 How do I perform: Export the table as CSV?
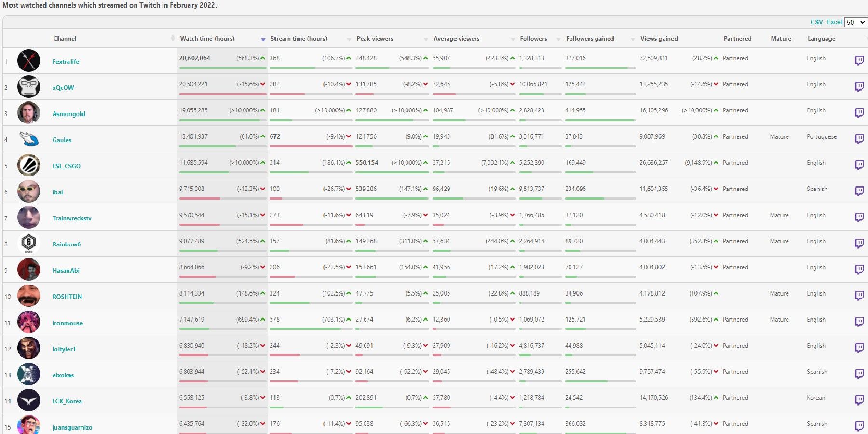[816, 22]
